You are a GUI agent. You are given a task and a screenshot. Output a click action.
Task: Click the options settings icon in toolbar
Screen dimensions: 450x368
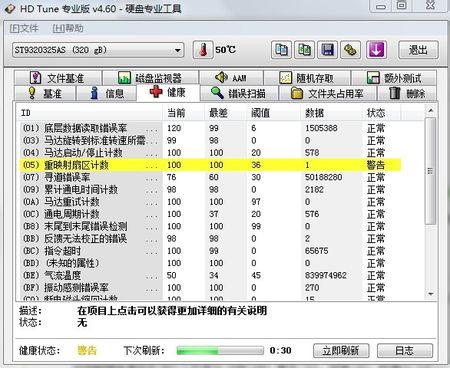coord(350,50)
